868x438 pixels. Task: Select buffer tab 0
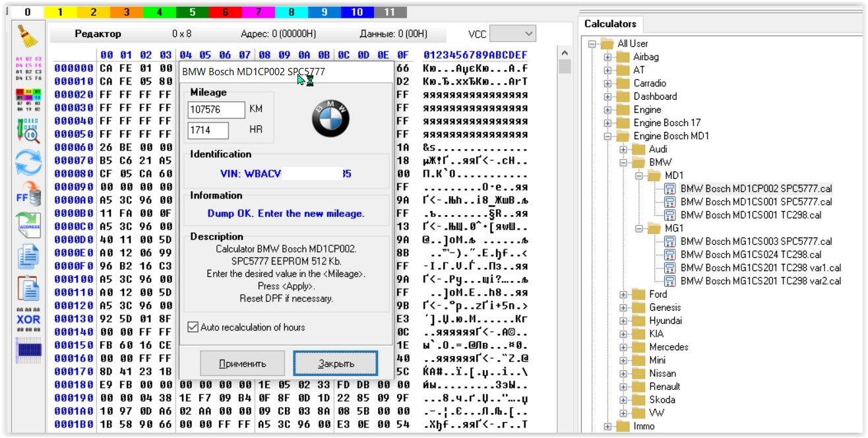click(x=28, y=12)
